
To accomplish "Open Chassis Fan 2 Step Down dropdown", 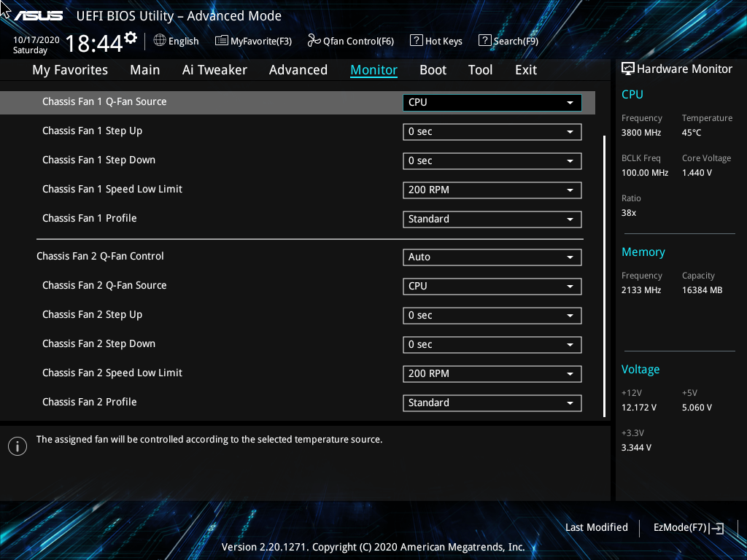I will (492, 345).
